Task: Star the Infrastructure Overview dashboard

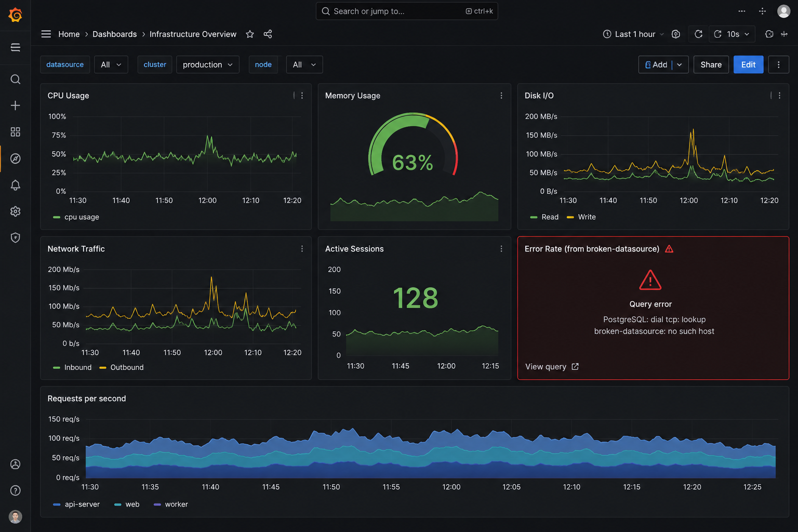Action: pos(250,34)
